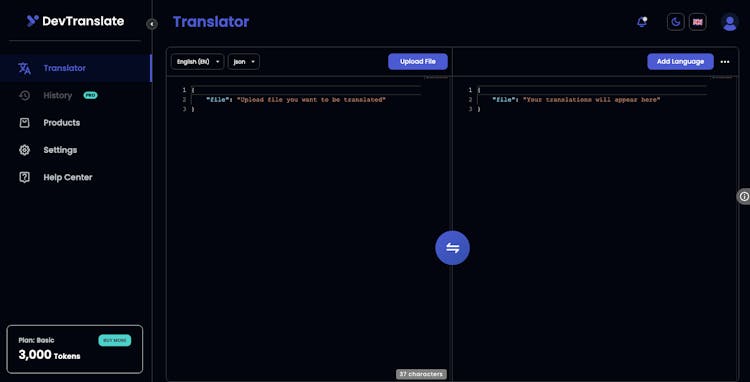This screenshot has height=382, width=750.
Task: Click the round swap translate button
Action: (452, 248)
